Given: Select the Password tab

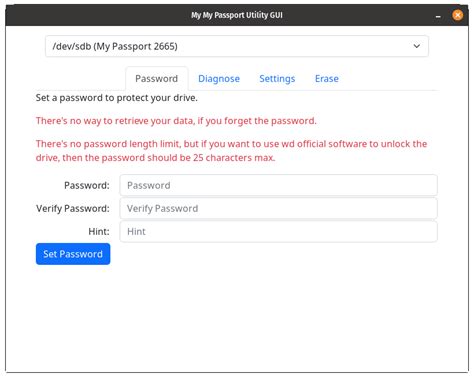Looking at the screenshot, I should (x=157, y=79).
